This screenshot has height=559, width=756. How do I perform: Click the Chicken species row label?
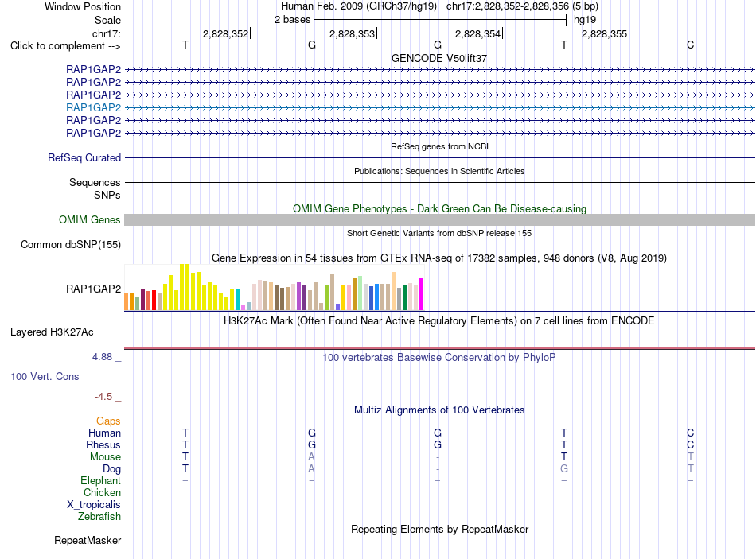[x=102, y=492]
